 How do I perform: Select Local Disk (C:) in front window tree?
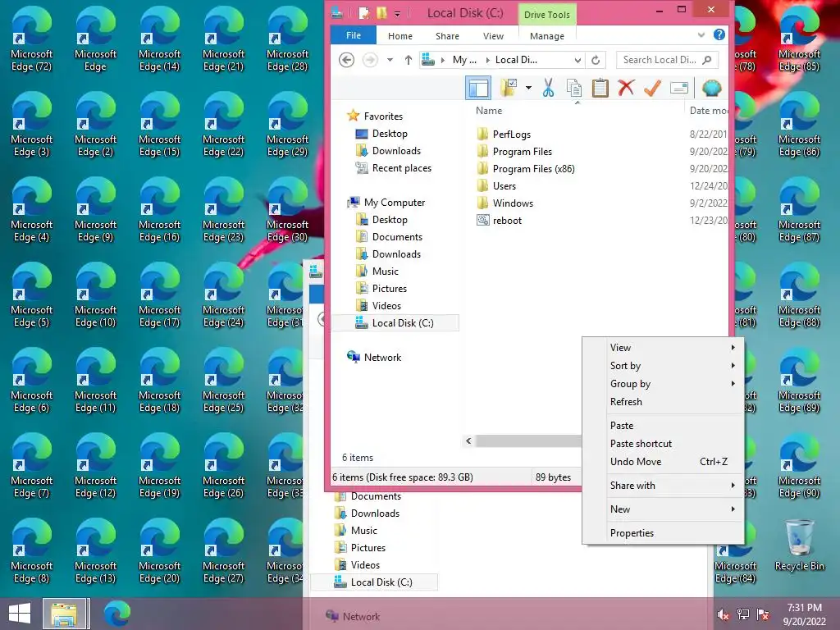coord(395,323)
